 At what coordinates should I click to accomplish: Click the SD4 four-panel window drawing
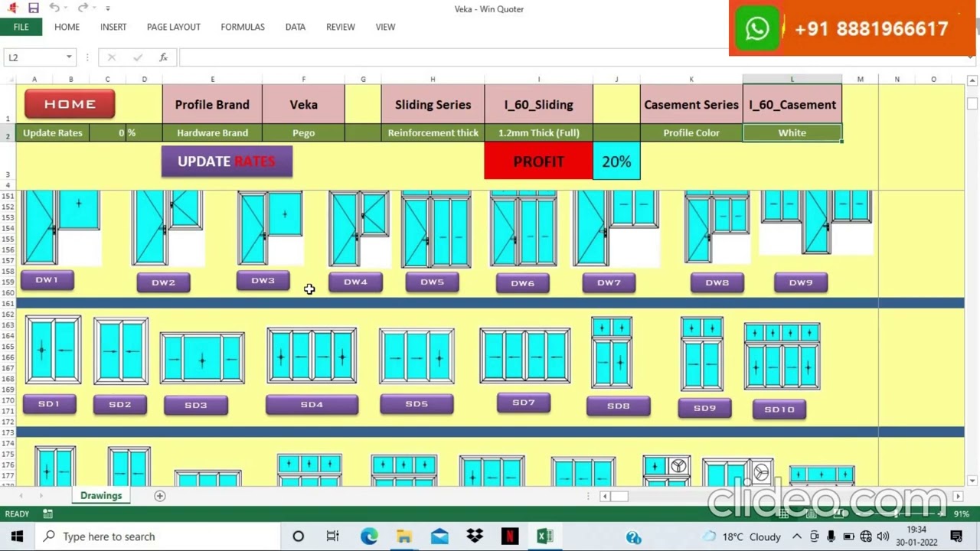click(x=312, y=355)
